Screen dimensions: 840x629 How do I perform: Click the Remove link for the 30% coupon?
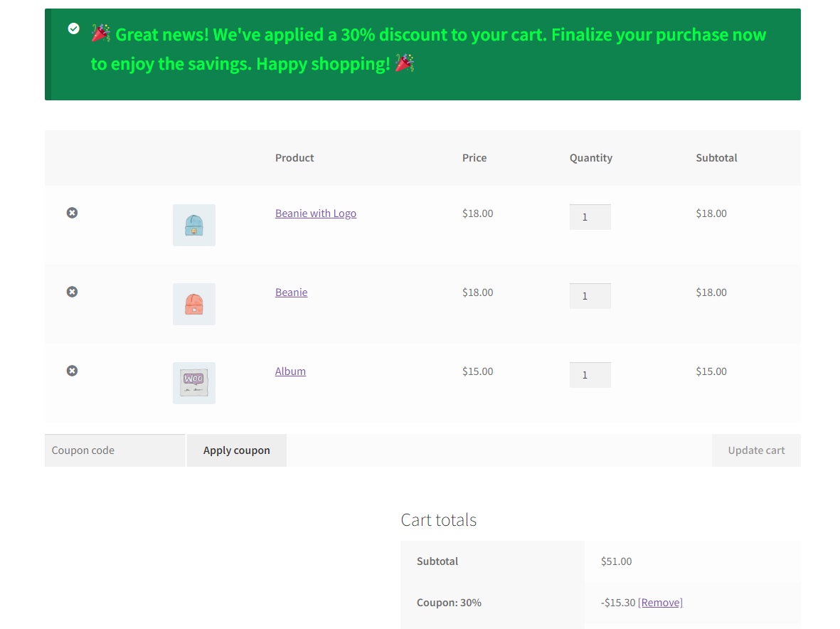pos(660,603)
